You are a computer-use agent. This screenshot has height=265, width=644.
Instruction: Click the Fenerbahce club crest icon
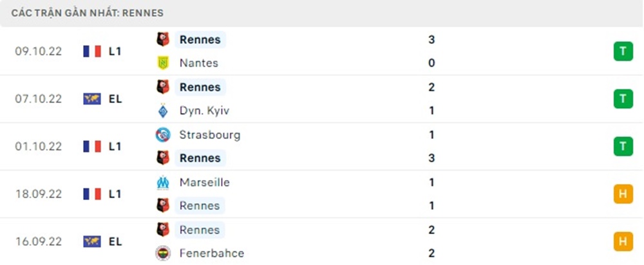[163, 253]
